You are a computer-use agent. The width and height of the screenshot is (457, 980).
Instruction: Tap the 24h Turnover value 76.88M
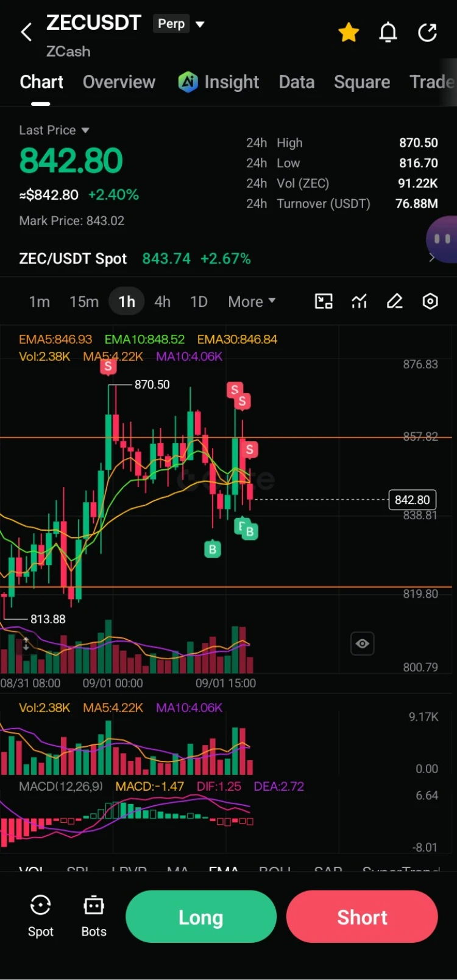point(417,203)
